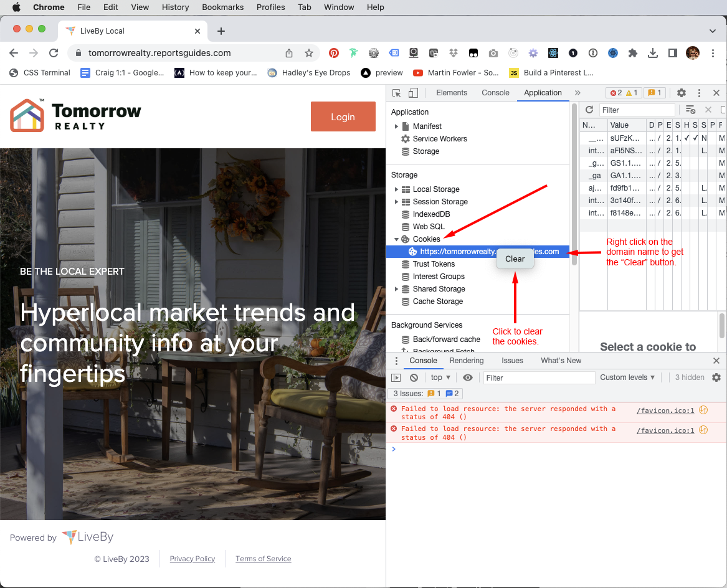Switch to the Elements tab
Image resolution: width=727 pixels, height=588 pixels.
click(x=452, y=93)
